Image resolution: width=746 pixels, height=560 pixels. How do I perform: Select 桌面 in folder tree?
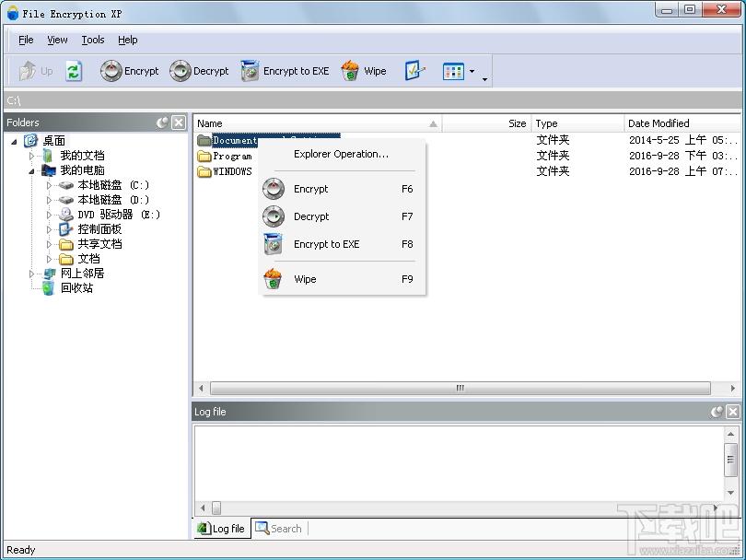point(53,141)
